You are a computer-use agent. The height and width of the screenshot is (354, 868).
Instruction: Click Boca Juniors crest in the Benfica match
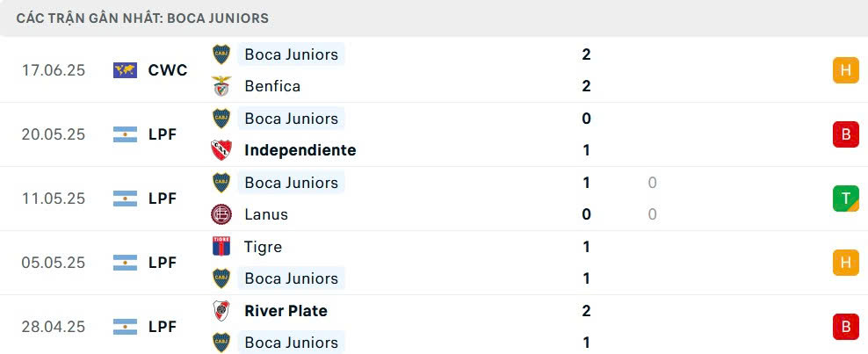221,54
